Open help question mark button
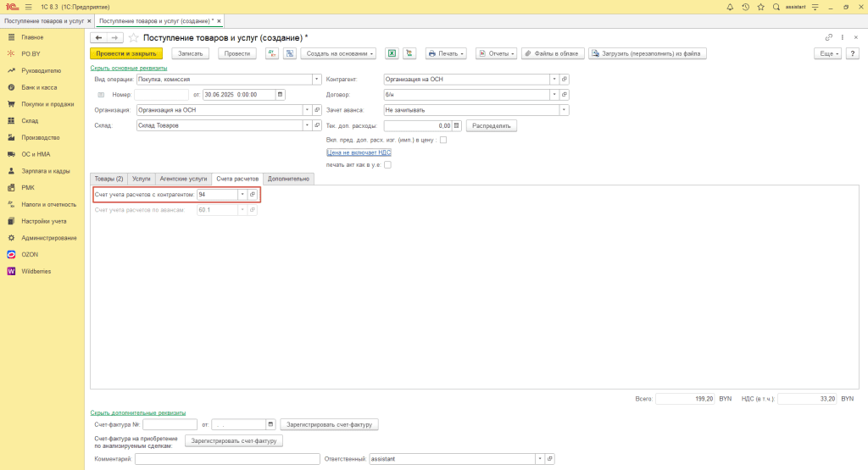 click(x=853, y=53)
